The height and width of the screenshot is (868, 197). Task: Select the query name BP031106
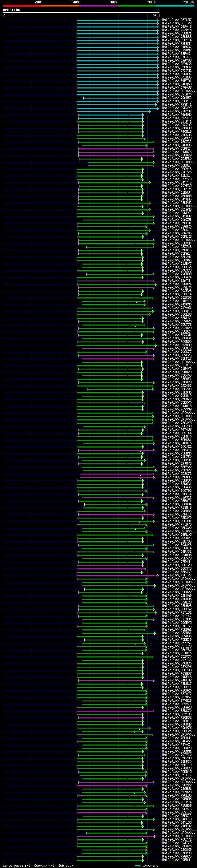pyautogui.click(x=11, y=10)
